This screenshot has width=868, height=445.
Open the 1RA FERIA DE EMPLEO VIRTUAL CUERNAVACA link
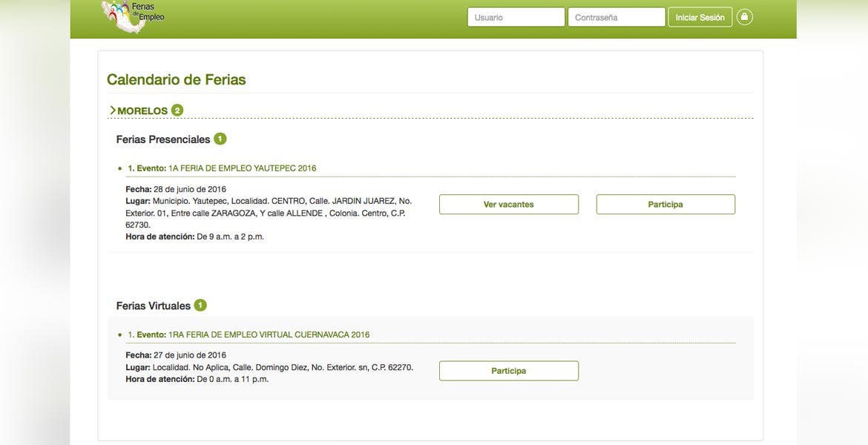pyautogui.click(x=269, y=335)
